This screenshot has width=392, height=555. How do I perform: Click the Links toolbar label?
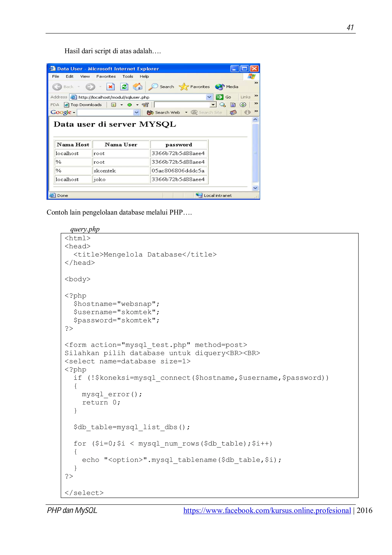(x=245, y=97)
